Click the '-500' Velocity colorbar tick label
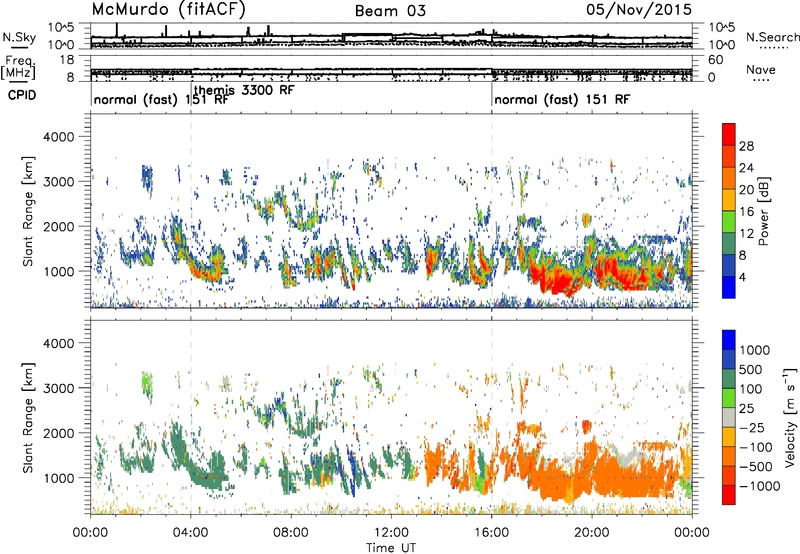 point(756,466)
